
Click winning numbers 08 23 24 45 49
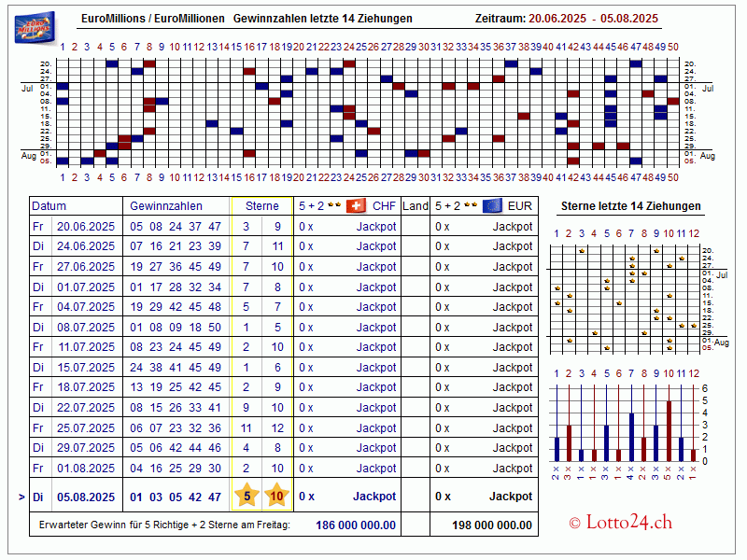pos(176,347)
